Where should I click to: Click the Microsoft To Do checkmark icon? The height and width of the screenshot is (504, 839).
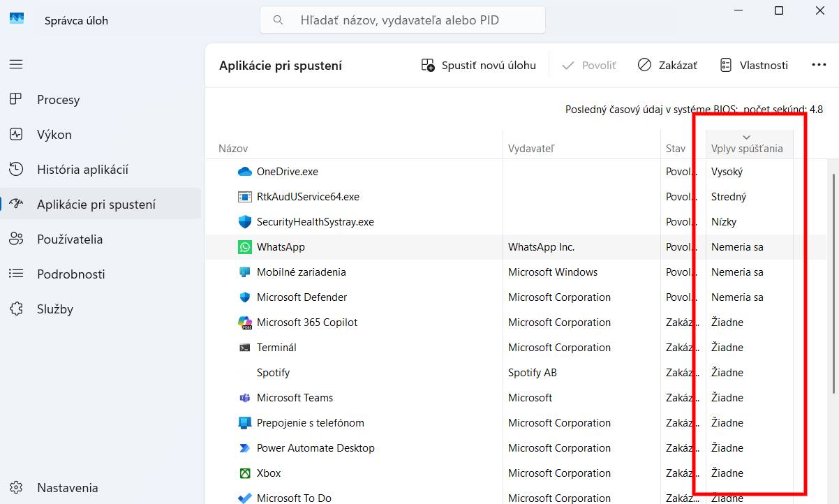[244, 498]
